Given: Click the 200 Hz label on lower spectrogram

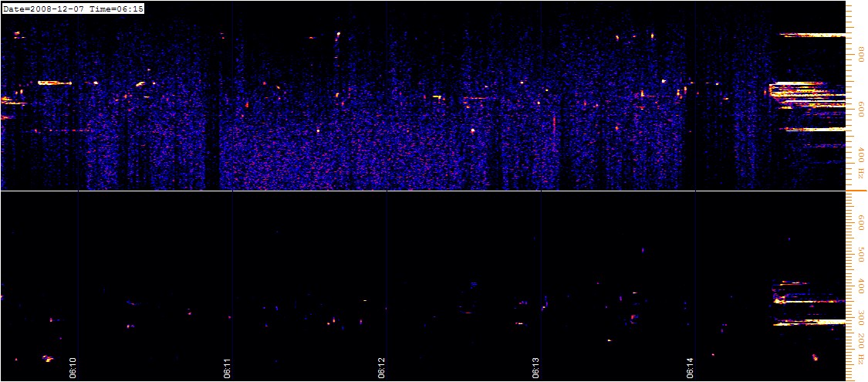Looking at the screenshot, I should pyautogui.click(x=861, y=348).
